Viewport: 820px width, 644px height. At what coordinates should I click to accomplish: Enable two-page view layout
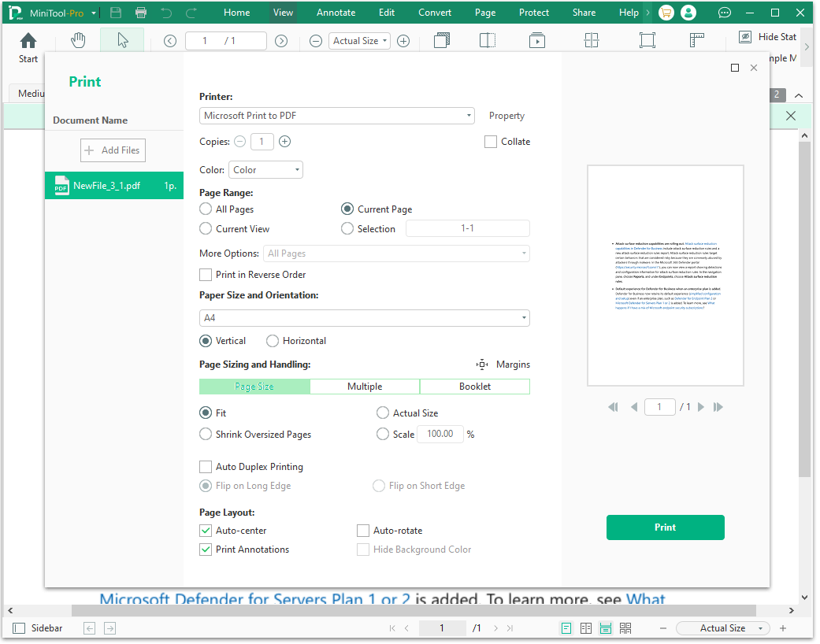[584, 627]
